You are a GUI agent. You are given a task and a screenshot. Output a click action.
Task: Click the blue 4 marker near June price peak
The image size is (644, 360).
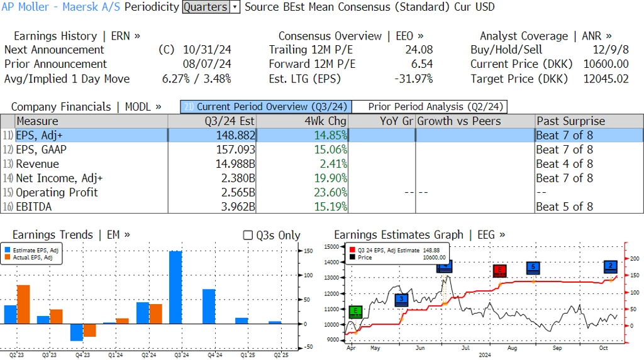pyautogui.click(x=445, y=267)
